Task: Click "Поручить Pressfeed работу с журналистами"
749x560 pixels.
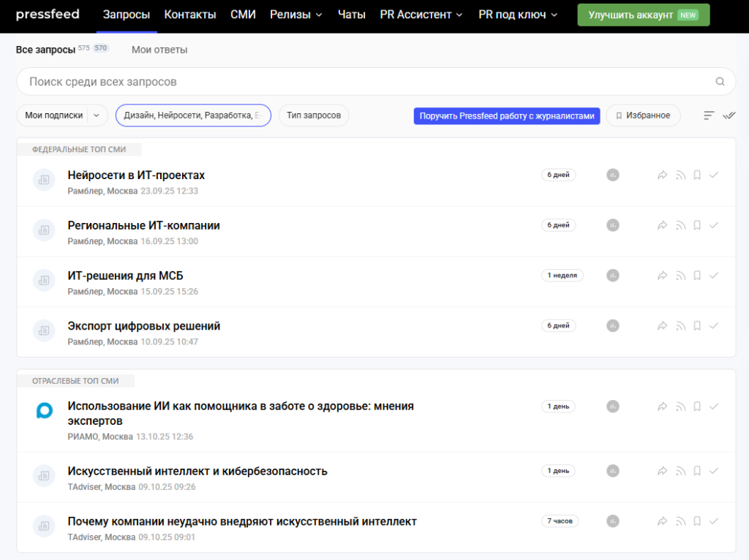Action: tap(507, 116)
